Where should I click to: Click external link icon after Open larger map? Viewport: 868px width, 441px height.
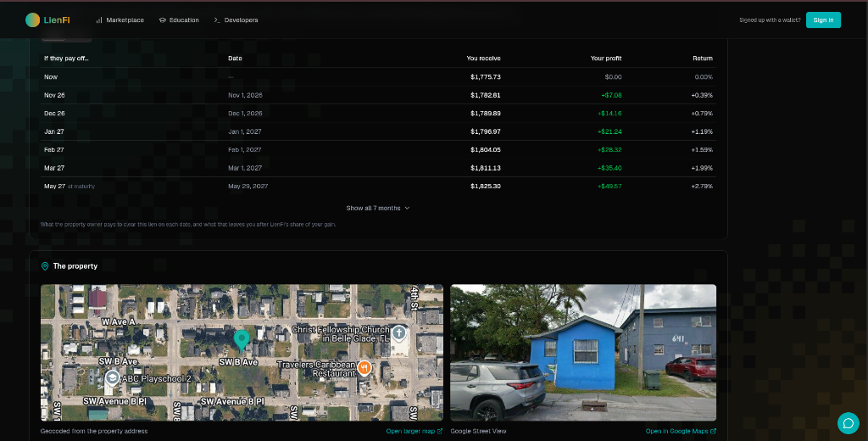click(x=440, y=431)
